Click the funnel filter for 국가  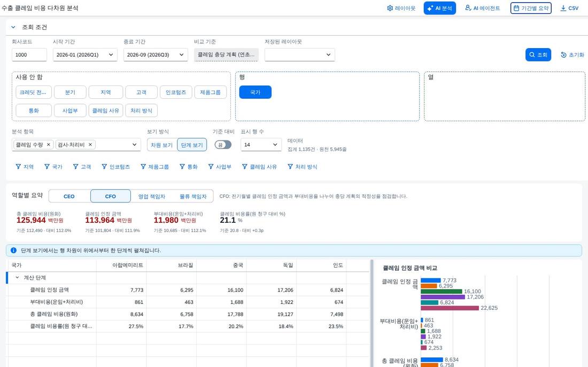pyautogui.click(x=53, y=167)
